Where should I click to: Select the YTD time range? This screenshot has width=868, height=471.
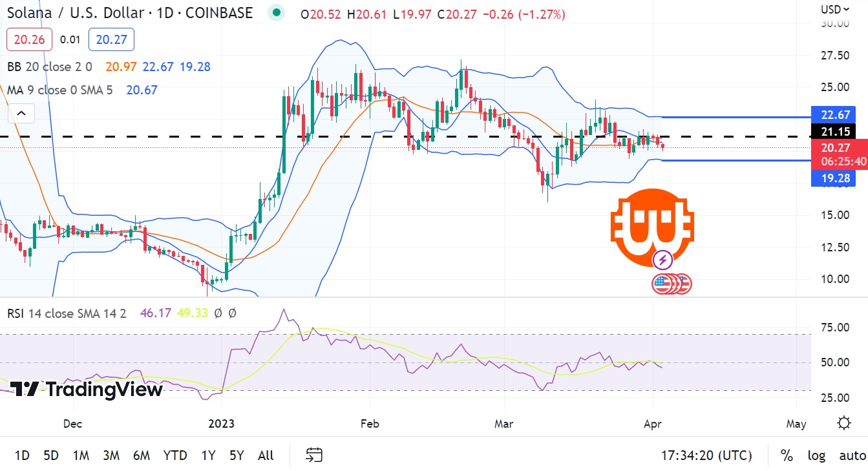[x=175, y=455]
